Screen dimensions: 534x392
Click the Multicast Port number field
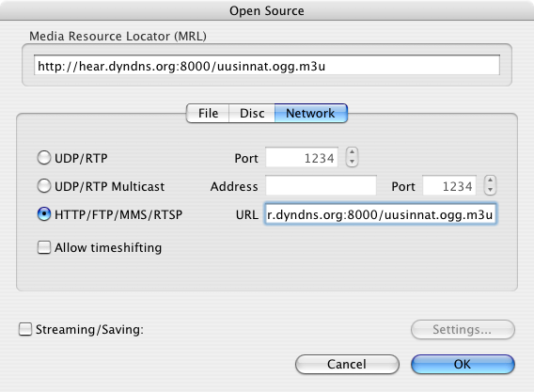(x=449, y=185)
